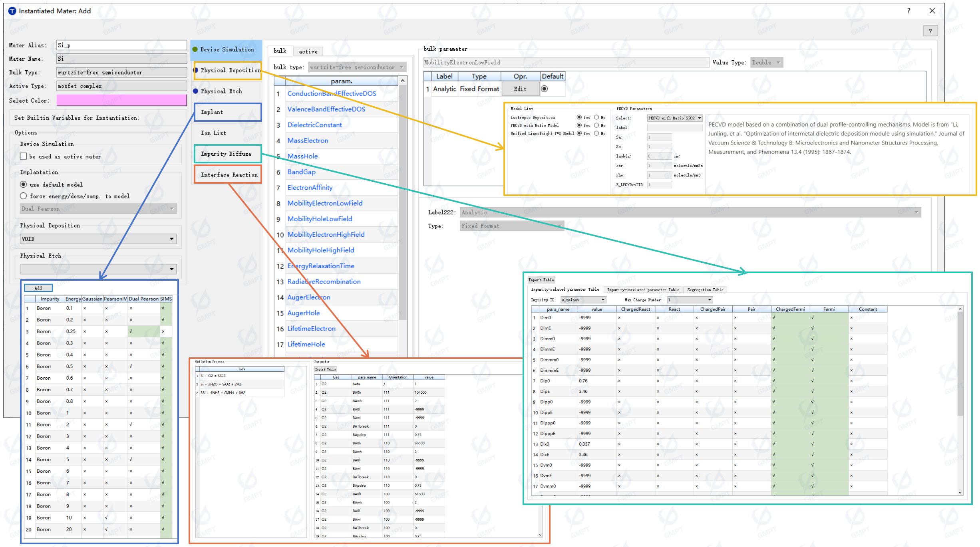Image resolution: width=980 pixels, height=547 pixels.
Task: Click the Mater Alias field containing Si_p
Action: (x=121, y=45)
